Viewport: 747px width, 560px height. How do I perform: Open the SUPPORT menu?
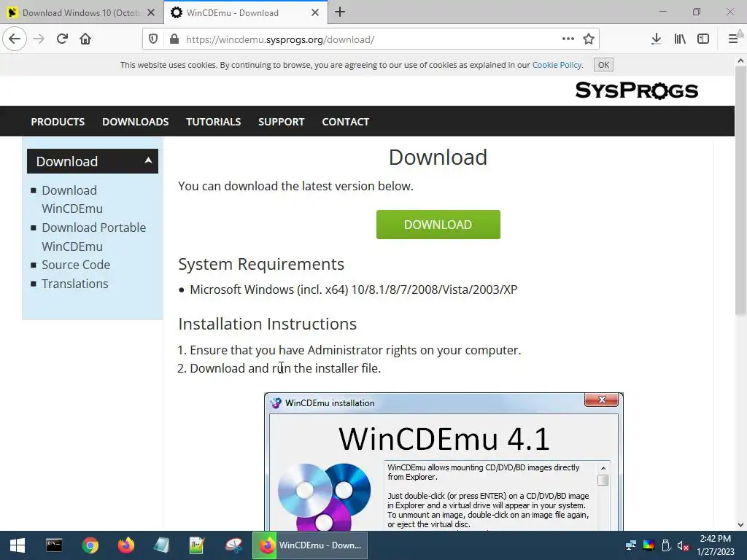pyautogui.click(x=281, y=122)
